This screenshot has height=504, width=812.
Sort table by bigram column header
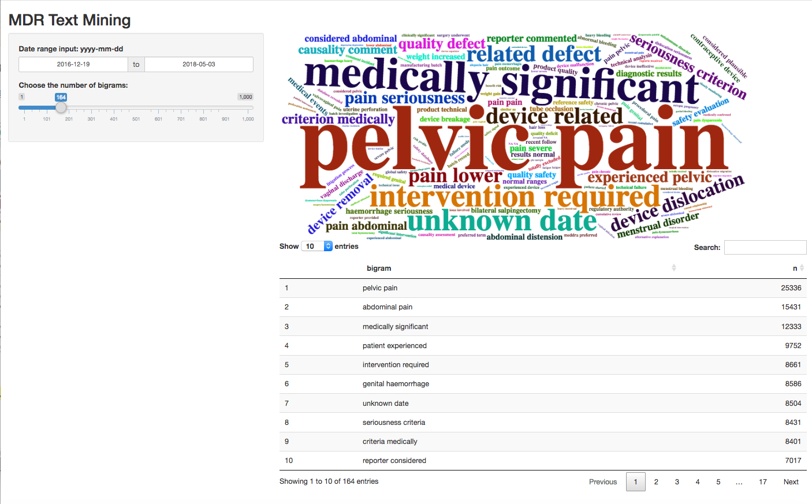[x=379, y=268]
